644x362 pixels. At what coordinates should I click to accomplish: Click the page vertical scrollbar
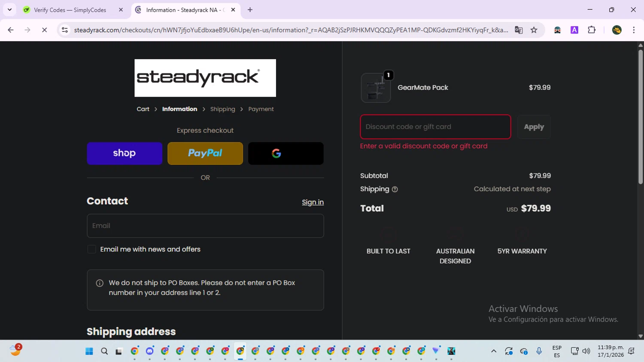[x=640, y=117]
